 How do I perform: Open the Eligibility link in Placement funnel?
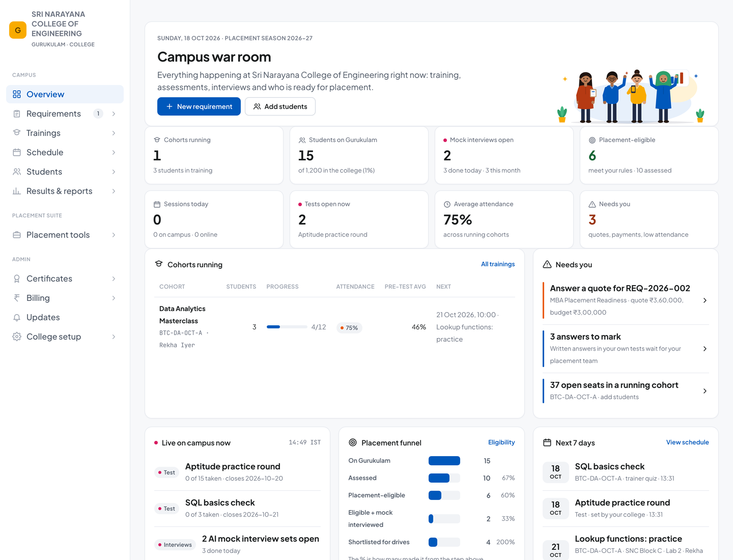pos(501,442)
